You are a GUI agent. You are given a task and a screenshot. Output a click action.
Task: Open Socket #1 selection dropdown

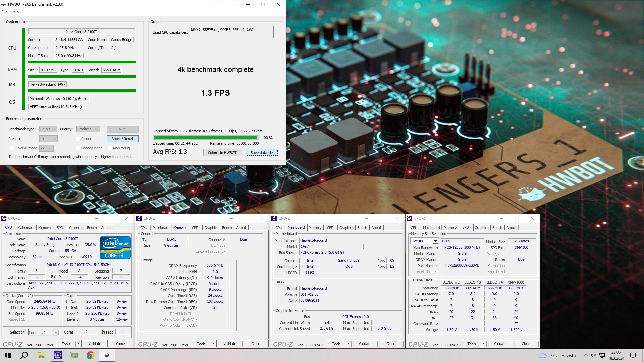43,332
